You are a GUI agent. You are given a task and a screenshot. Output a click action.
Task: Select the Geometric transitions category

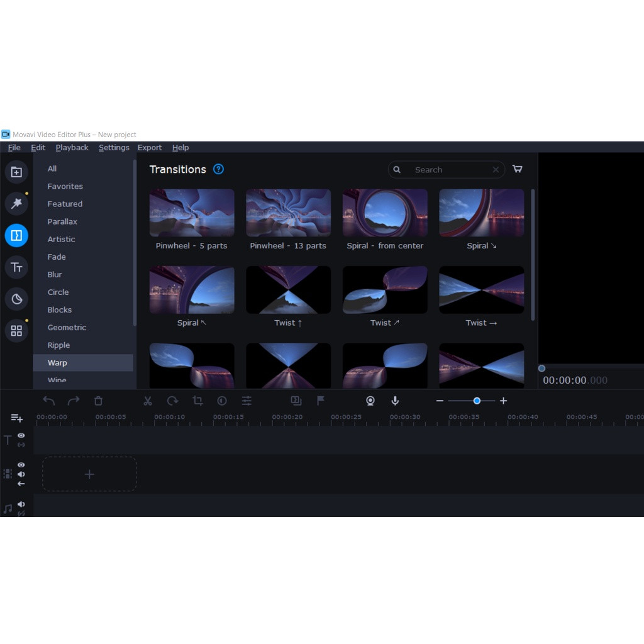(x=67, y=327)
